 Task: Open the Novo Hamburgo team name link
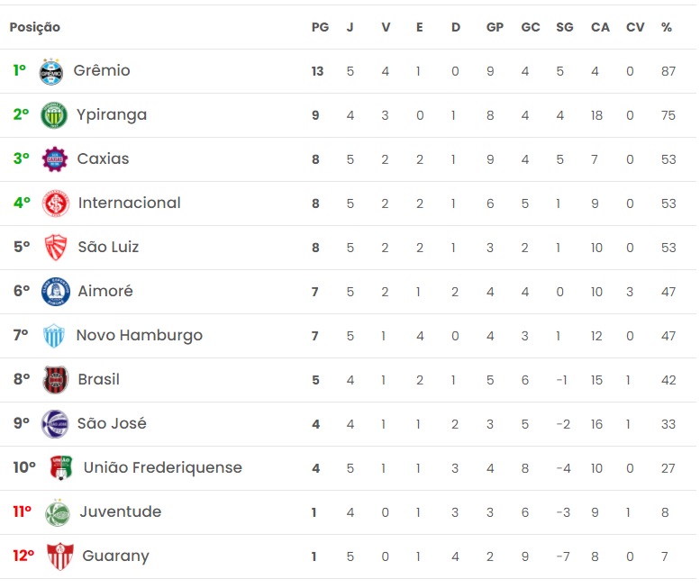coord(140,336)
